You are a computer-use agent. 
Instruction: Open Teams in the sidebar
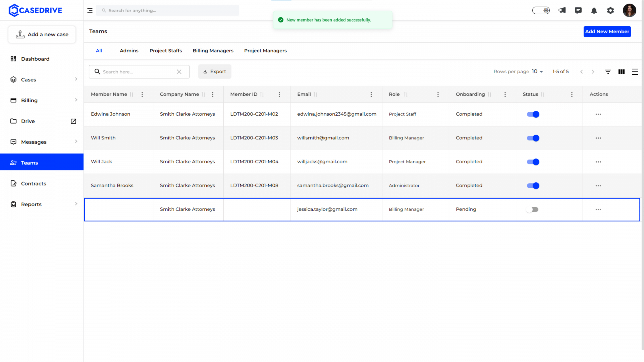point(42,162)
